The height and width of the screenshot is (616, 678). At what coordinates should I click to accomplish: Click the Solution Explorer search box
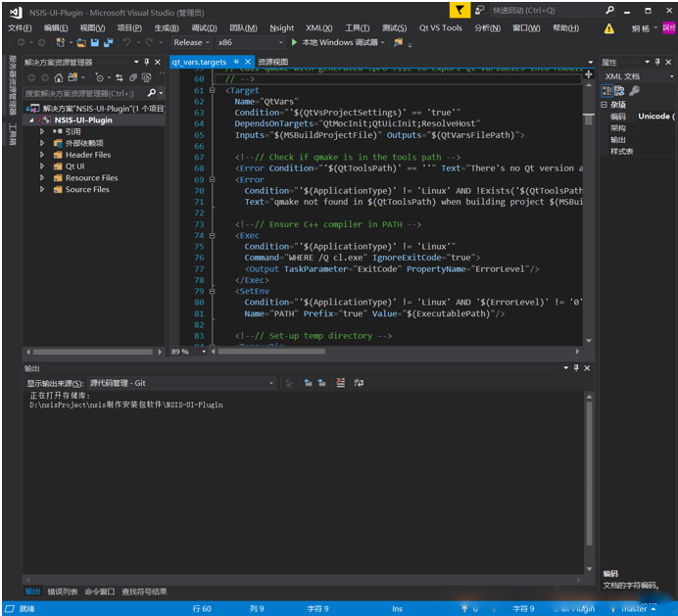85,93
